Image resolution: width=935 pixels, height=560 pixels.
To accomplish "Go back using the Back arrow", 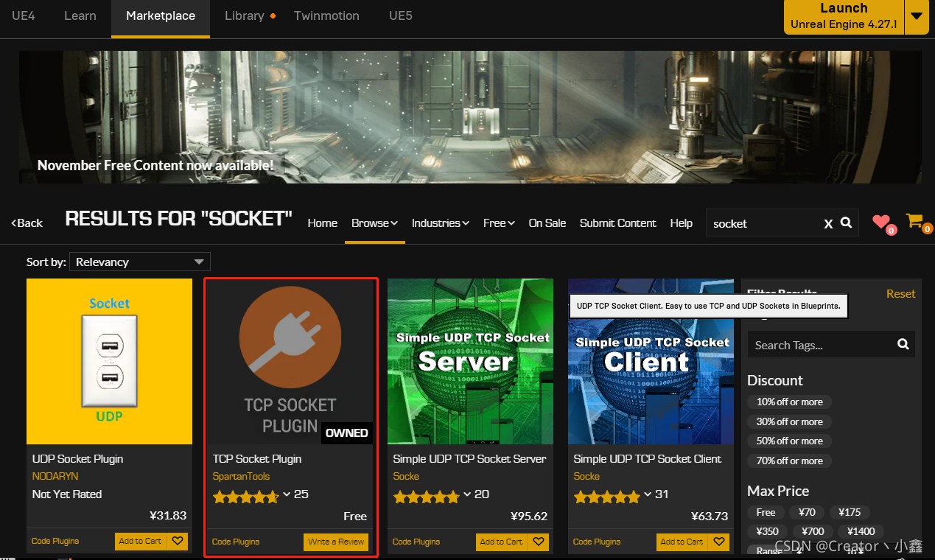I will coord(27,223).
